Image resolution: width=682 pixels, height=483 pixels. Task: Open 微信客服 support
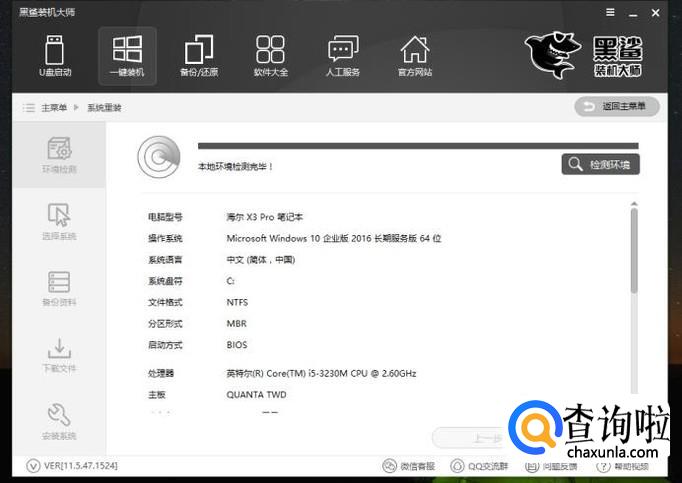click(408, 466)
